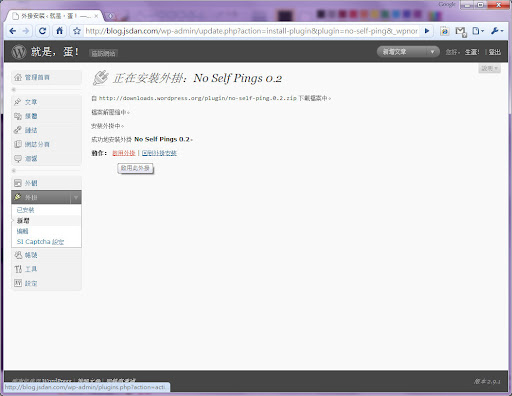The width and height of the screenshot is (512, 396).
Task: Open 帳號 users icon in sidebar
Action: pos(18,255)
